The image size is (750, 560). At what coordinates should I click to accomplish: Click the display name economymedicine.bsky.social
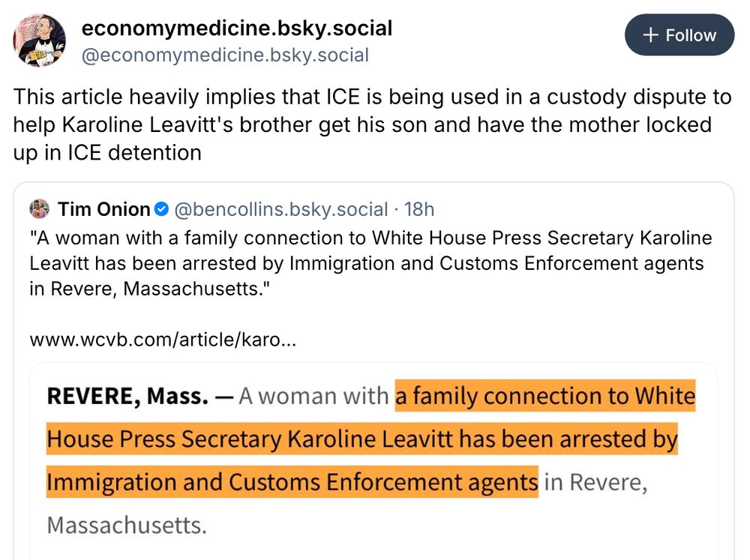pos(237,28)
